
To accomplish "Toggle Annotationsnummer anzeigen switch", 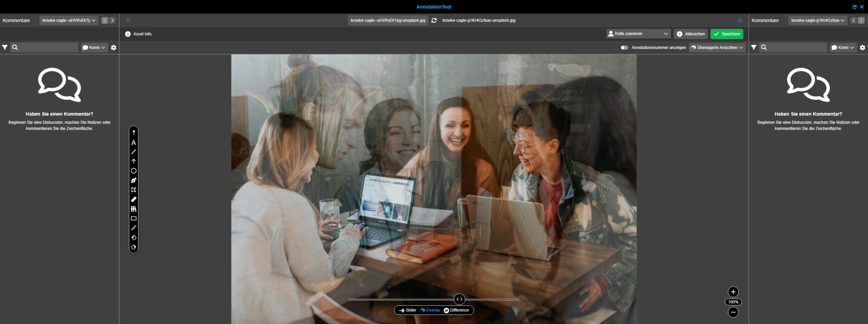I will (x=624, y=48).
